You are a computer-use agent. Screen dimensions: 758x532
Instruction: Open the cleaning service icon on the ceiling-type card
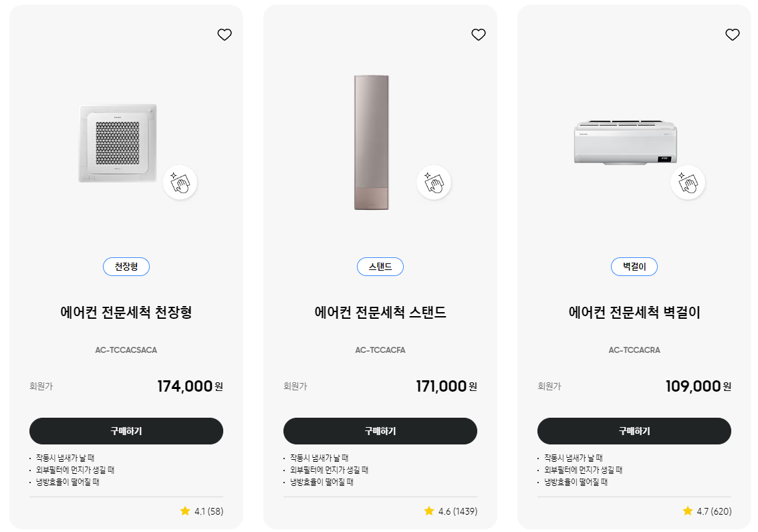[x=180, y=182]
